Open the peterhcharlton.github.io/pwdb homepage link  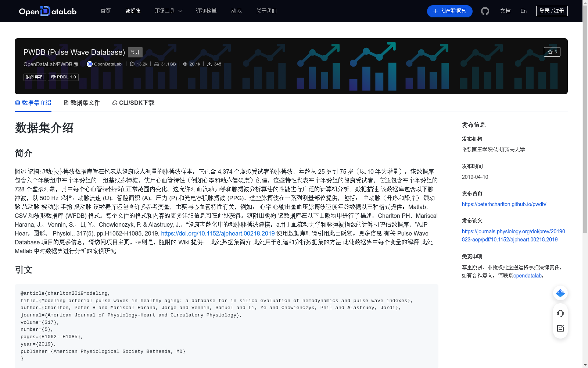pos(504,204)
